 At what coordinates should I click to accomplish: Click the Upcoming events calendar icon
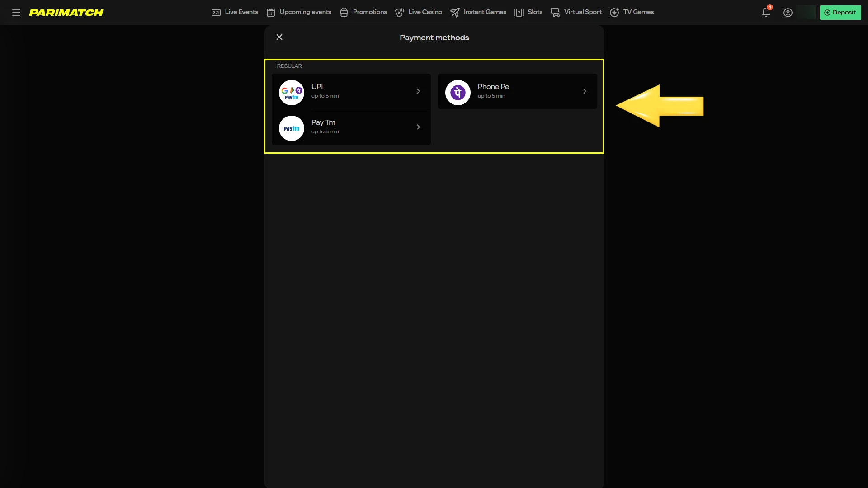tap(271, 12)
